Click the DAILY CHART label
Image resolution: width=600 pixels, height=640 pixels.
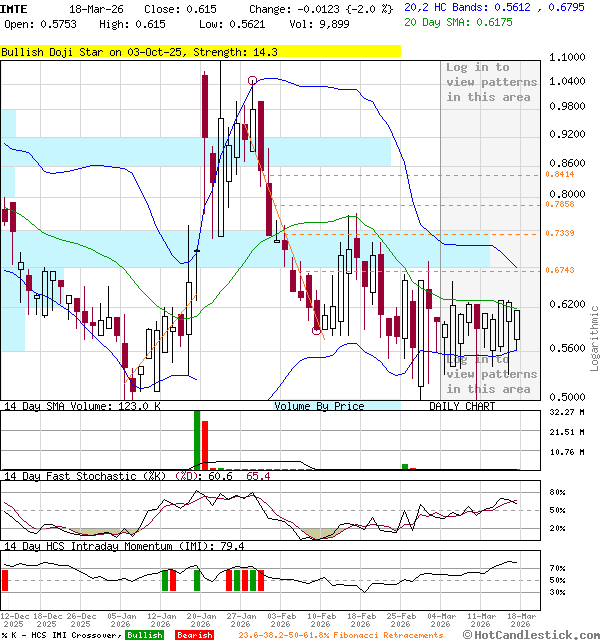pyautogui.click(x=462, y=407)
